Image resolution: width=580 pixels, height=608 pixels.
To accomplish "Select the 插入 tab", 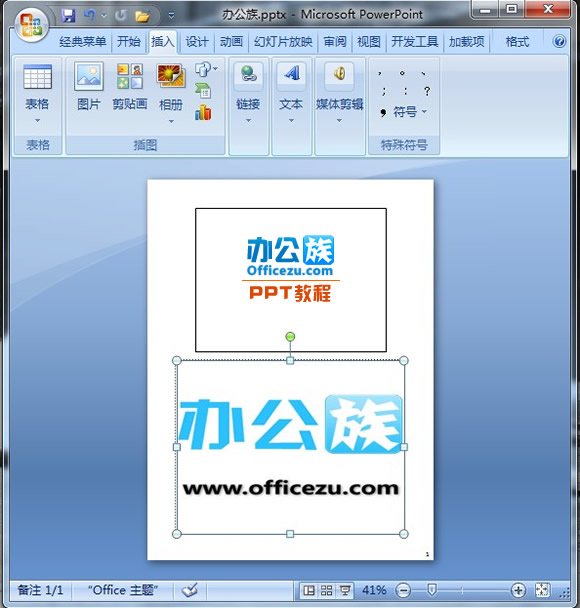I will pos(163,41).
